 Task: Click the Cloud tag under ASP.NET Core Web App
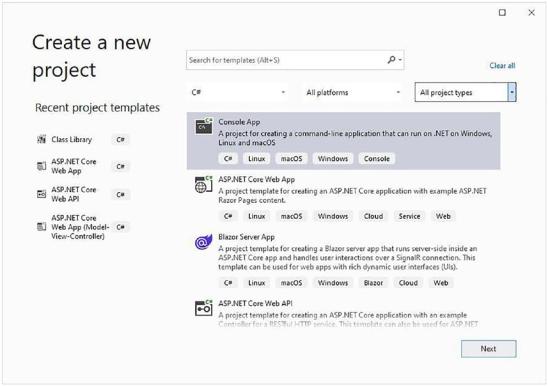pyautogui.click(x=373, y=216)
